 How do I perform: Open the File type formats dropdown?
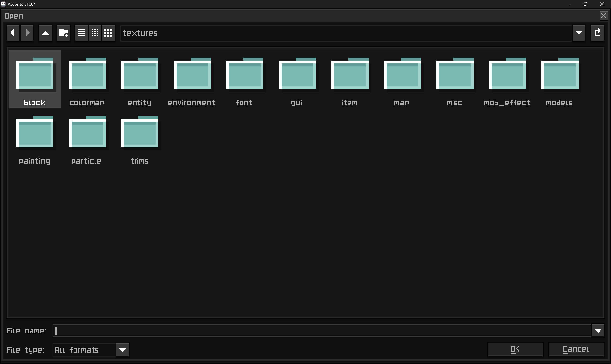tap(123, 349)
